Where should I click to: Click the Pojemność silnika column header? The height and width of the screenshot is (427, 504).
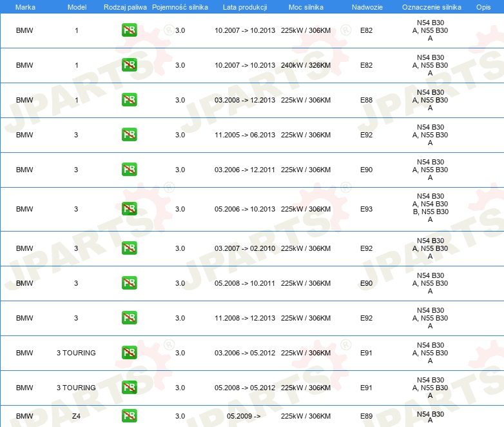pyautogui.click(x=180, y=7)
